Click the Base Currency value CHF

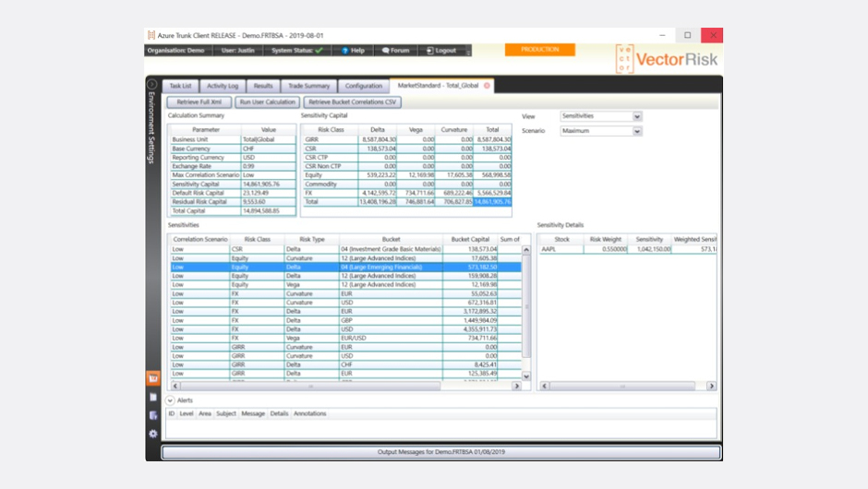[269, 149]
